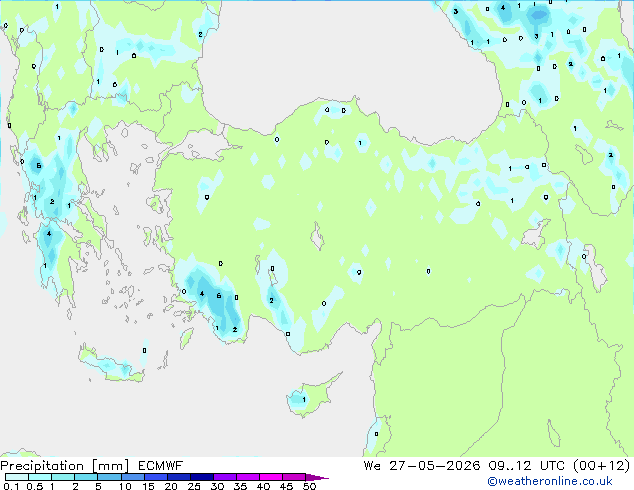Image resolution: width=634 pixels, height=490 pixels.
Task: Click the 'ECMWF' model label
Action: click(161, 466)
